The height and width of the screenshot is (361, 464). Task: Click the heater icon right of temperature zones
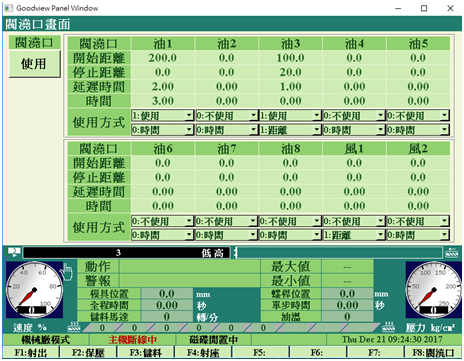tap(388, 328)
